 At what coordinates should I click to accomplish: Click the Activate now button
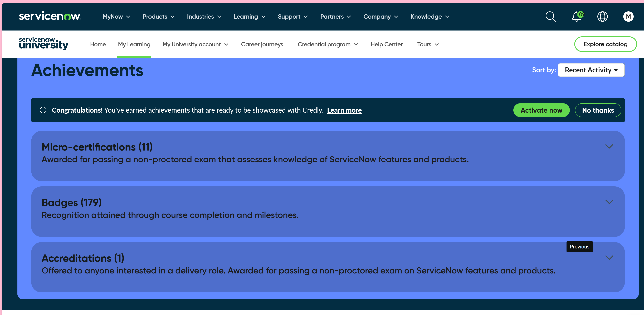541,110
